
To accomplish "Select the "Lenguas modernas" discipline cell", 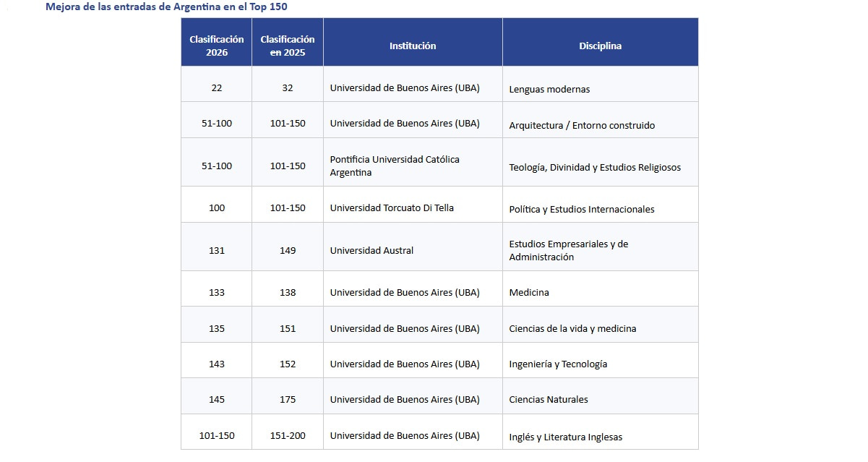I will pos(549,89).
